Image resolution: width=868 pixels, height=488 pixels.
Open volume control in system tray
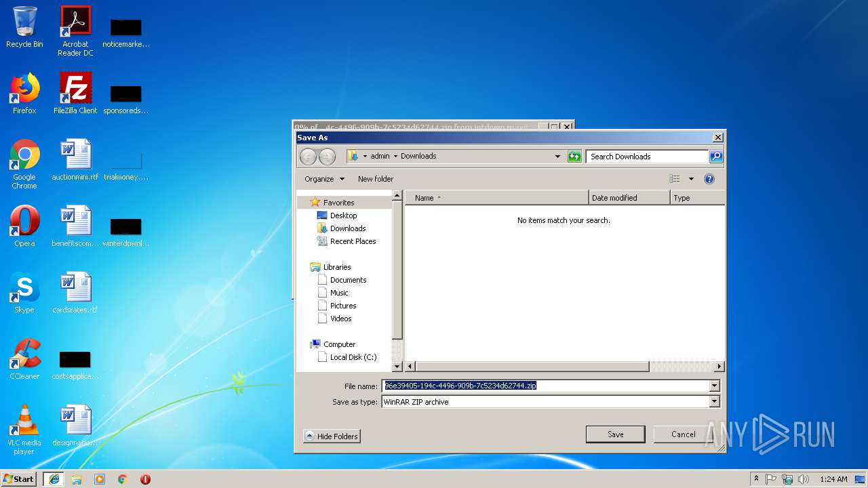pos(804,479)
